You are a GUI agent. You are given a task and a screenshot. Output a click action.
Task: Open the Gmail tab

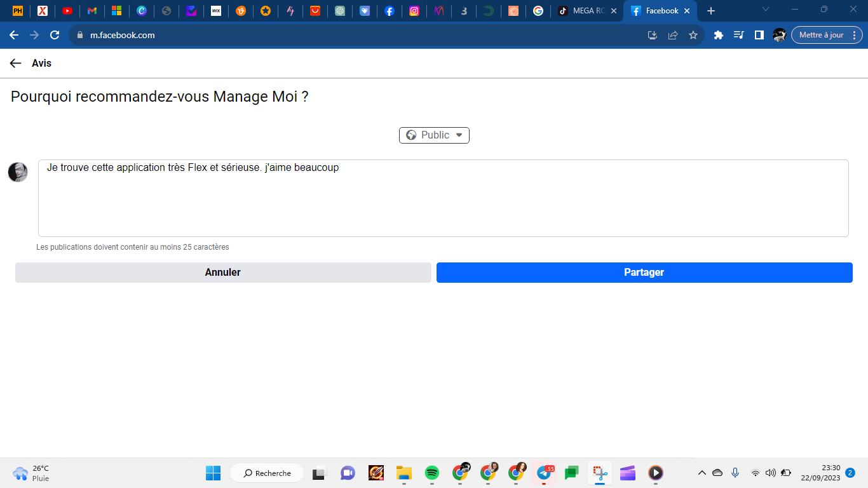(x=92, y=11)
